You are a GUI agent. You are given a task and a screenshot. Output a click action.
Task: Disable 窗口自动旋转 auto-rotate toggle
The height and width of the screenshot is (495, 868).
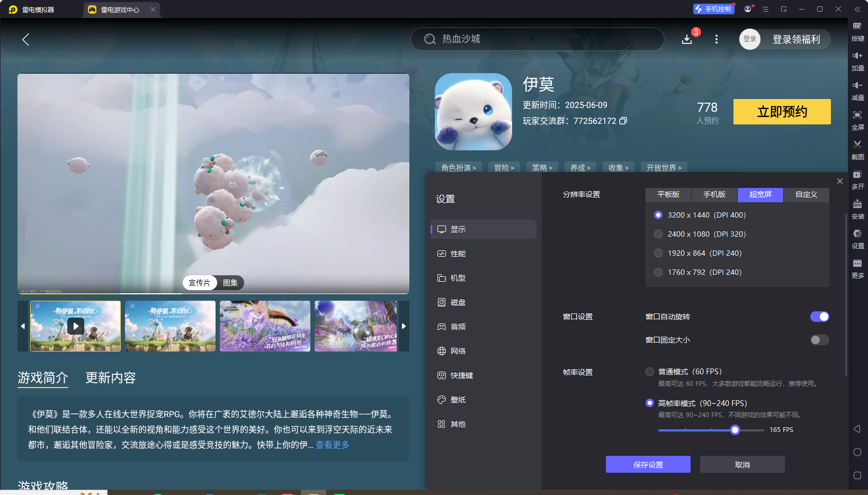[x=819, y=316]
